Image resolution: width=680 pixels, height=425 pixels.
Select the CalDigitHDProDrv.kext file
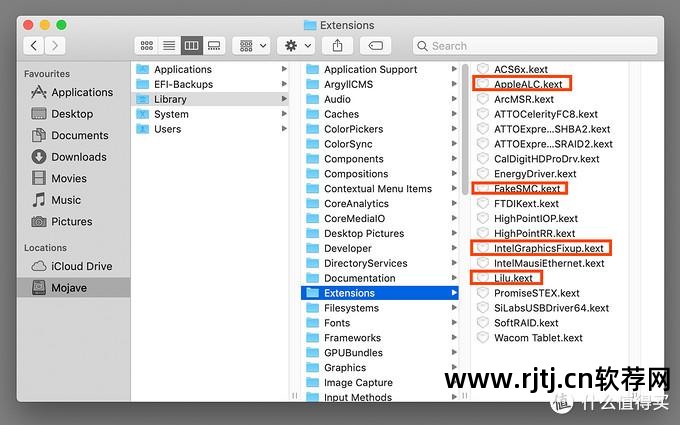(x=538, y=159)
